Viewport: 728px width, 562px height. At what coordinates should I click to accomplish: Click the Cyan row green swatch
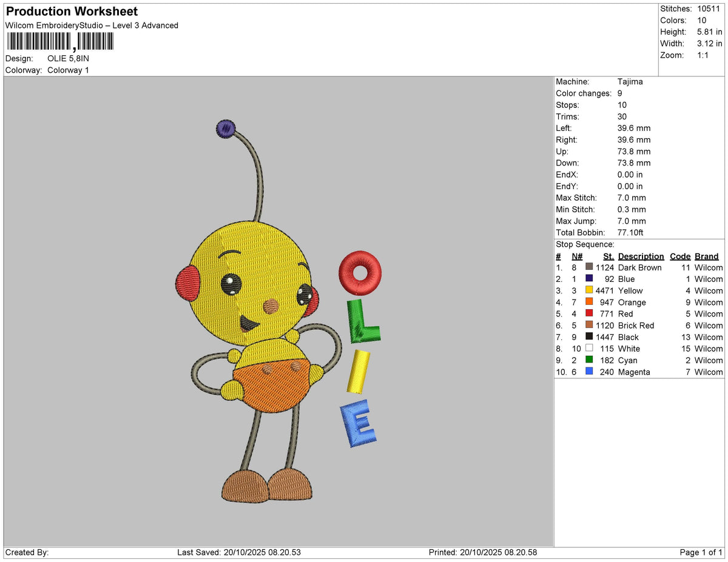[x=589, y=360]
